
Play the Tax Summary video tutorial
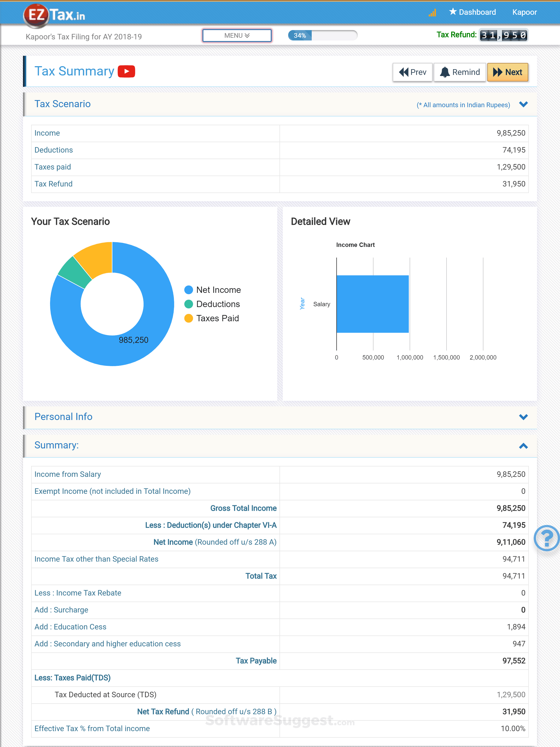126,71
